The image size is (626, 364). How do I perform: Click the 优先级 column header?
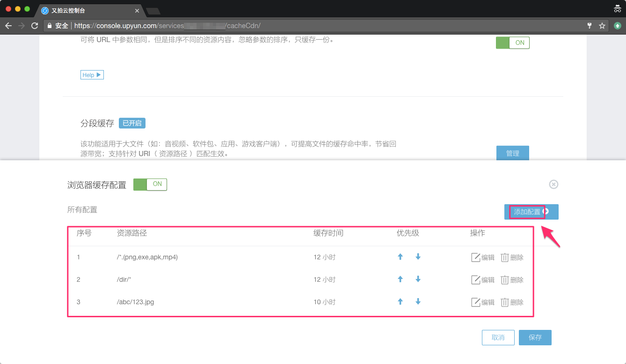(408, 233)
